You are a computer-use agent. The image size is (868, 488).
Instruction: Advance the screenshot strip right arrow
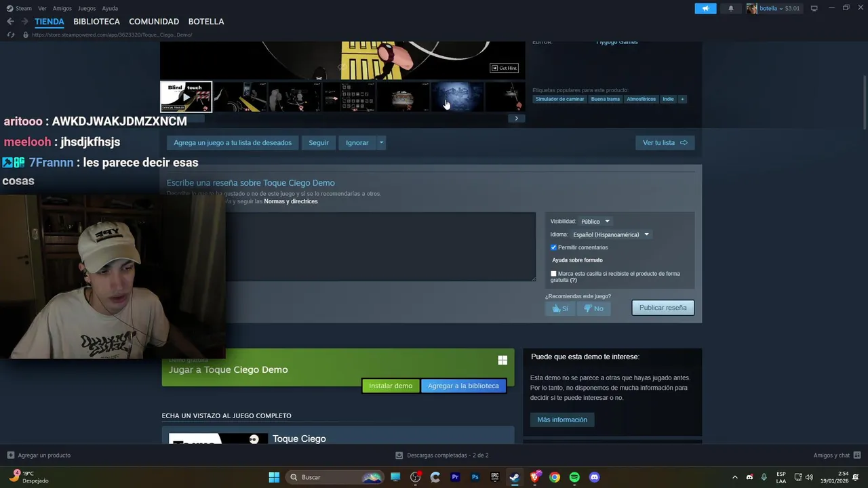point(516,119)
